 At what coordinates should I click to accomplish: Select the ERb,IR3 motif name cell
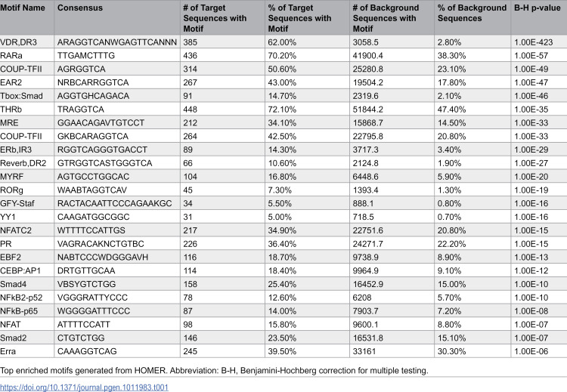pos(26,150)
